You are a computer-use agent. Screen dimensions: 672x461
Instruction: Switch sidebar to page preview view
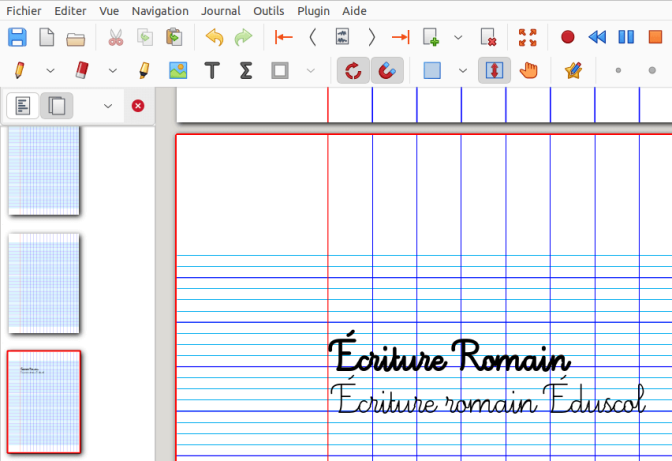(x=57, y=106)
